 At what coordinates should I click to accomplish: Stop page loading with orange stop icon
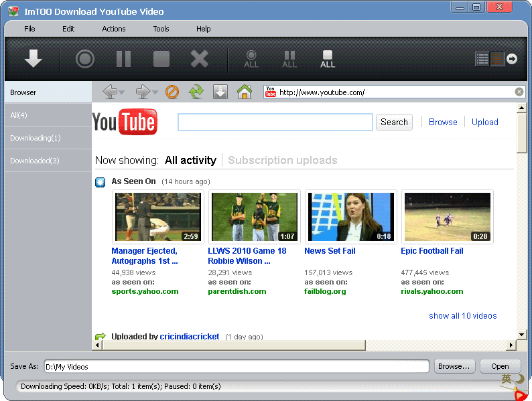pyautogui.click(x=172, y=92)
